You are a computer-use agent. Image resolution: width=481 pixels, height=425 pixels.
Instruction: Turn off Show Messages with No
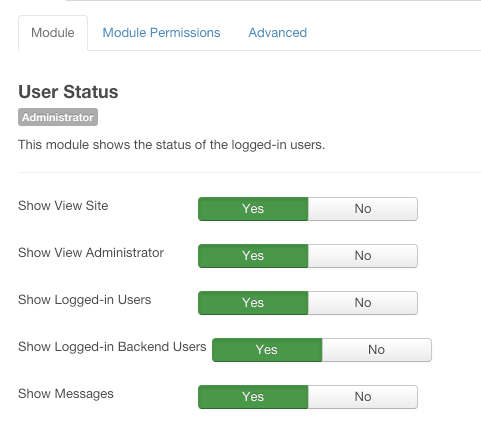pos(363,397)
